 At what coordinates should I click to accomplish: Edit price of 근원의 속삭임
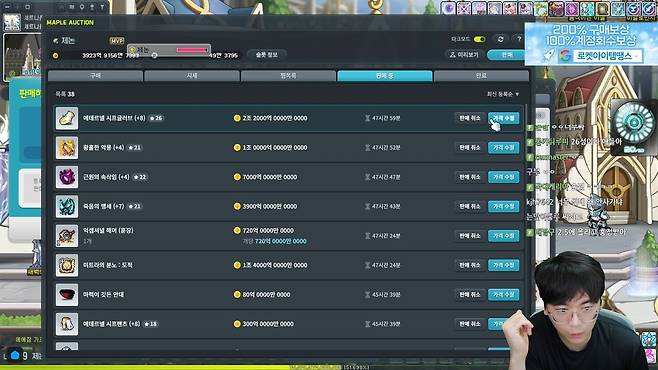[504, 177]
